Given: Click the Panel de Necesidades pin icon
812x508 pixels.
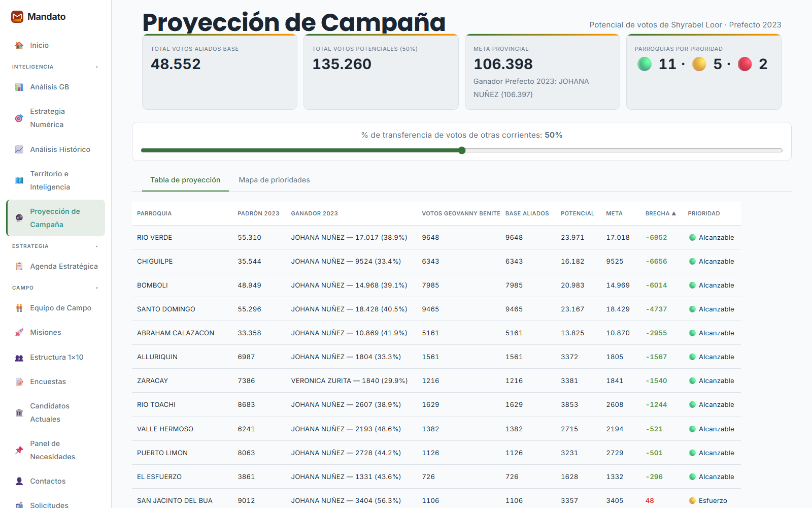Looking at the screenshot, I should pyautogui.click(x=19, y=450).
